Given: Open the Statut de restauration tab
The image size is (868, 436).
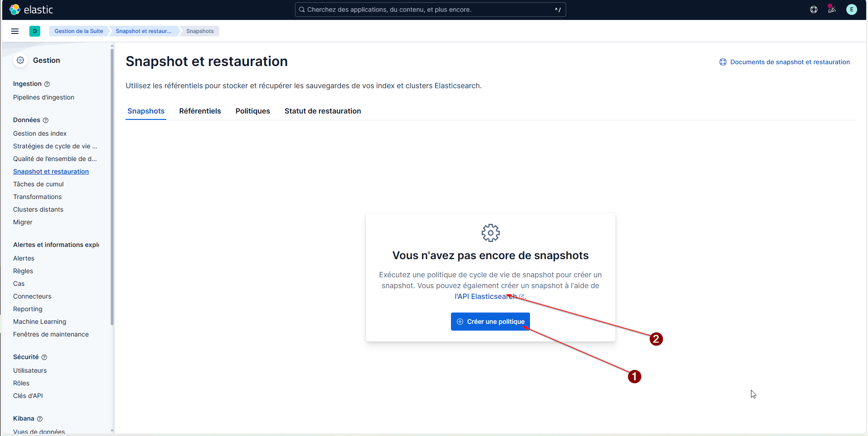Looking at the screenshot, I should click(323, 111).
